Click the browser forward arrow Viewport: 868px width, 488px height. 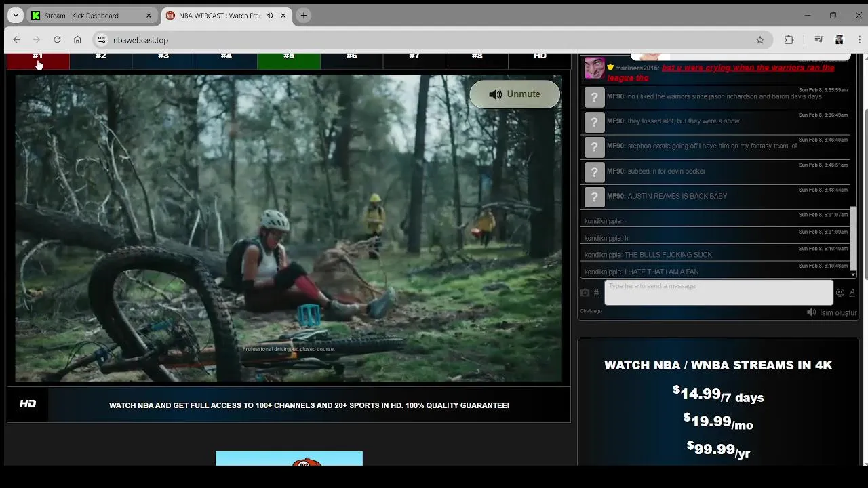(x=37, y=40)
